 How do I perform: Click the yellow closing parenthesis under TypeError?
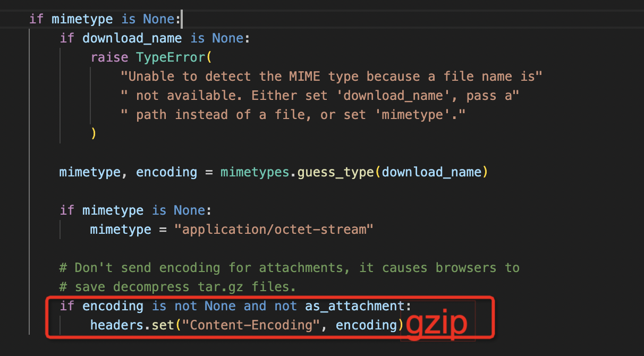pos(94,134)
